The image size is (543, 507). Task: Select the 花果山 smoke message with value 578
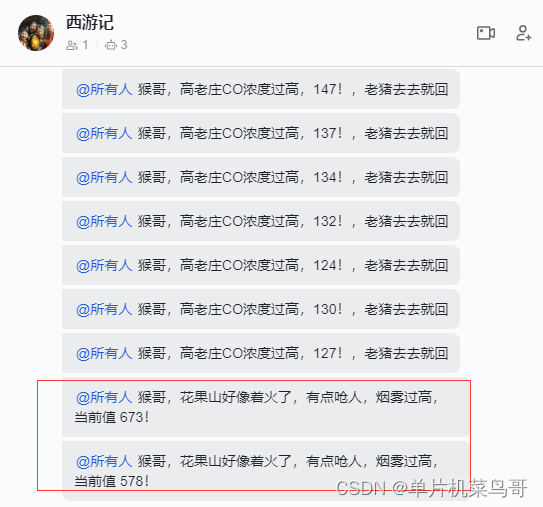pos(266,471)
